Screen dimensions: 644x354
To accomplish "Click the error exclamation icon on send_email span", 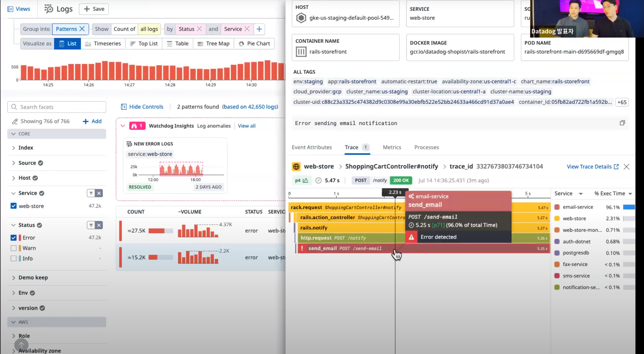I will click(x=302, y=248).
